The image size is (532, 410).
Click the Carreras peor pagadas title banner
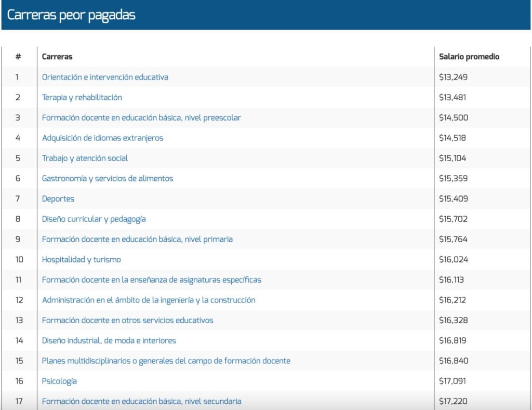[x=71, y=15]
